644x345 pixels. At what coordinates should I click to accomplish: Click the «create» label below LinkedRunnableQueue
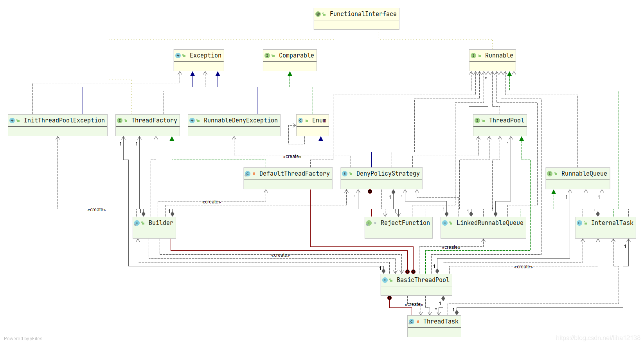[x=451, y=247]
